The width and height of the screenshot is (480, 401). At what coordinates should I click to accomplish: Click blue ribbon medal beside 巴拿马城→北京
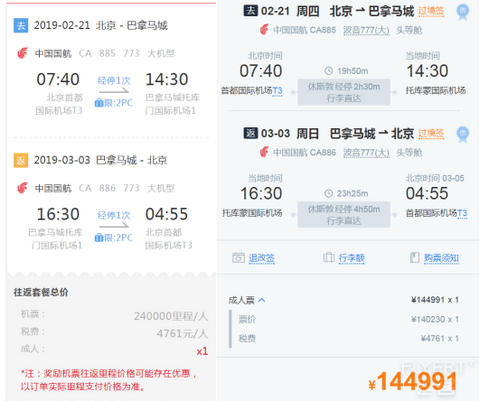pos(462,135)
